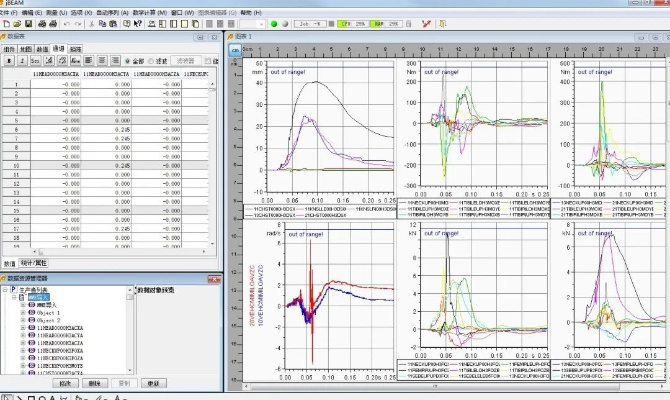Click the Save file toolbar icon
The width and height of the screenshot is (670, 400).
[29, 22]
